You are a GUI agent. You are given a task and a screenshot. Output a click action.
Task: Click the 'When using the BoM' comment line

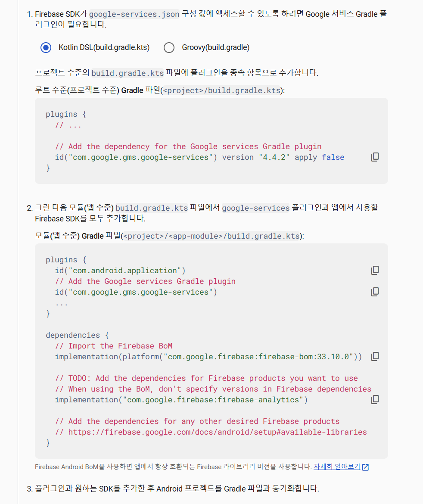pos(213,389)
